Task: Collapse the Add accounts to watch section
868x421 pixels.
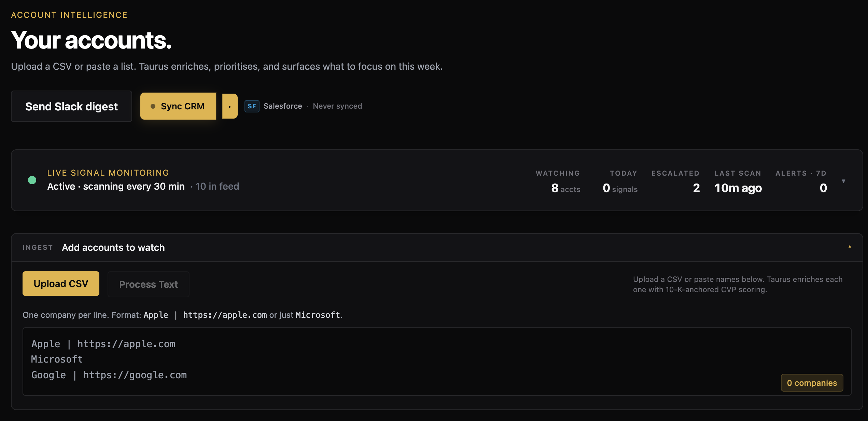Action: point(850,247)
